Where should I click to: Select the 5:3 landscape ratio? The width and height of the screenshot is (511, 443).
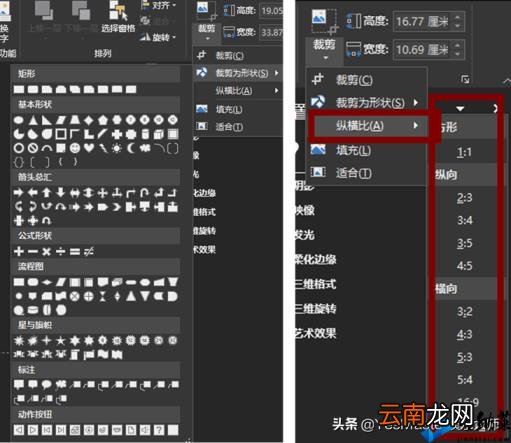(464, 357)
